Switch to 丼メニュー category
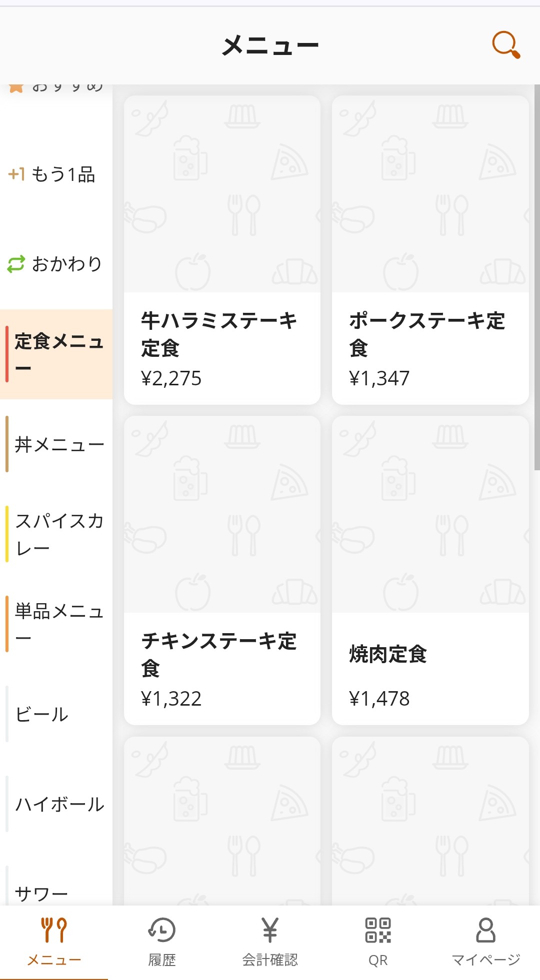 click(x=56, y=444)
